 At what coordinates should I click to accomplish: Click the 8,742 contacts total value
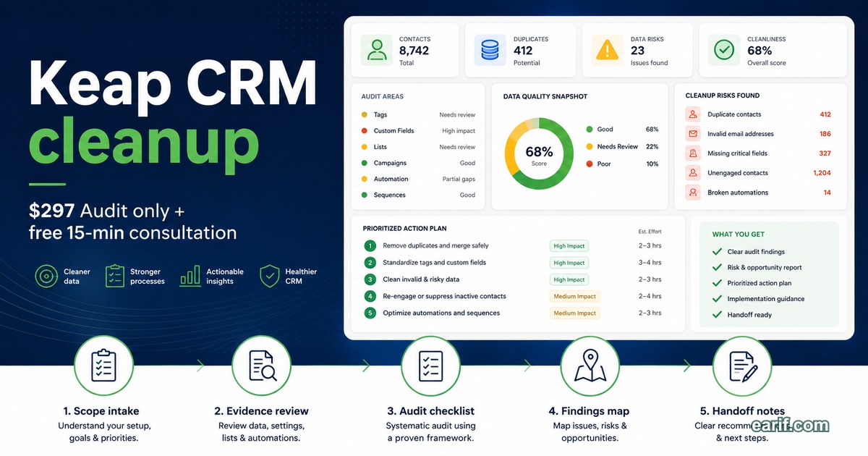[x=414, y=51]
